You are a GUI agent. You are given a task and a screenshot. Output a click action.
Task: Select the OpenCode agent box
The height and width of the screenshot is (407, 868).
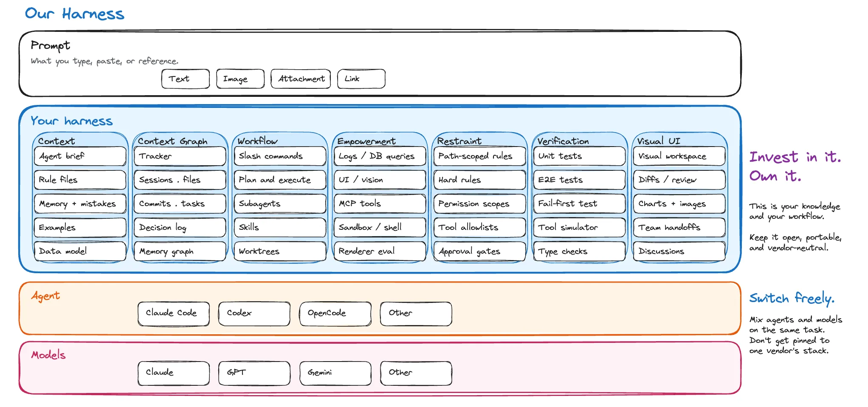335,314
